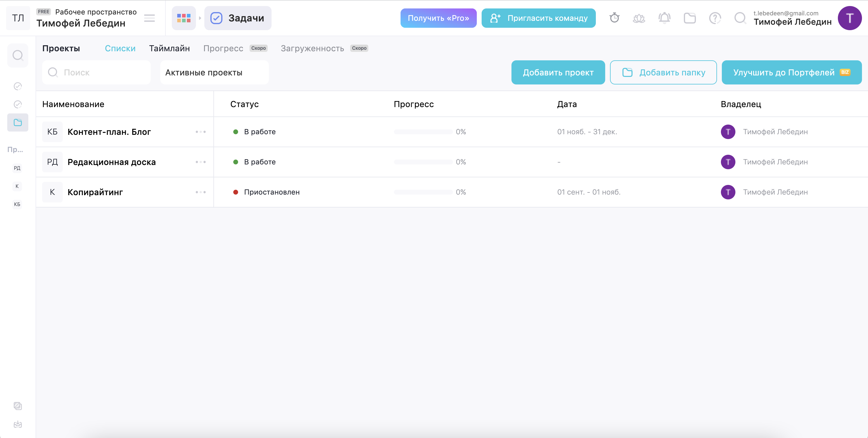868x438 pixels.
Task: Click the Поиск project search field
Action: 101,72
